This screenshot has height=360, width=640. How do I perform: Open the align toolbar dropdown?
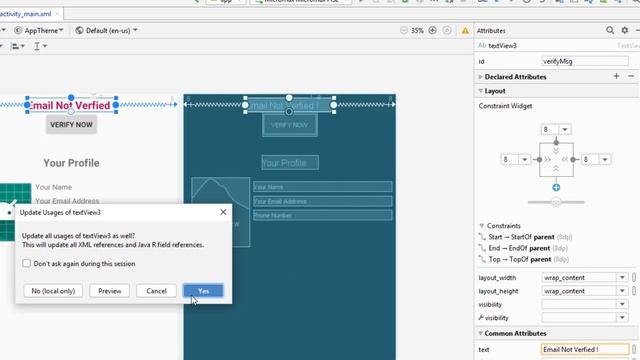(17, 46)
